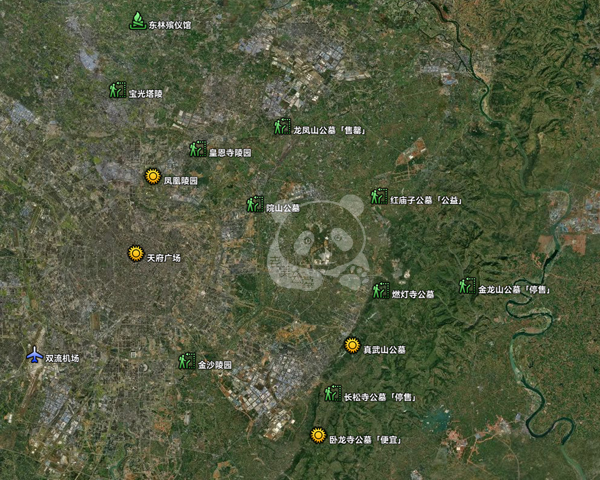Select the 院山公墓 cemetery marker icon
Screen dimensions: 600x480
click(255, 204)
